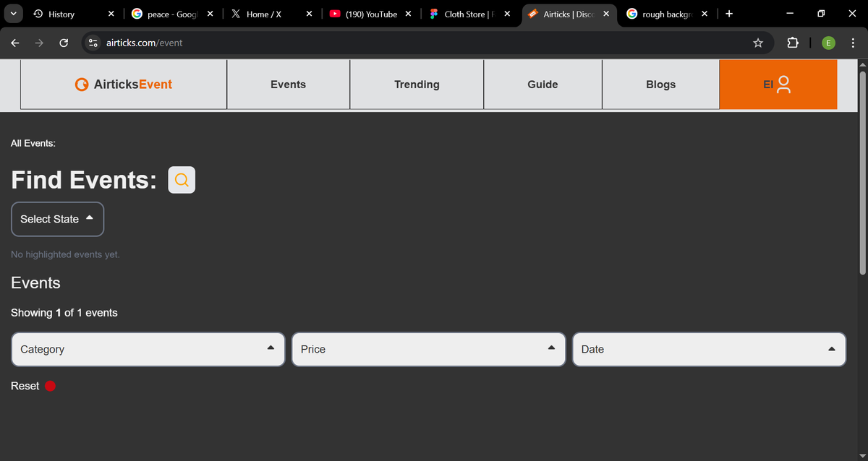Screen dimensions: 868x461
Task: Open the Find Events search icon
Action: (x=181, y=179)
